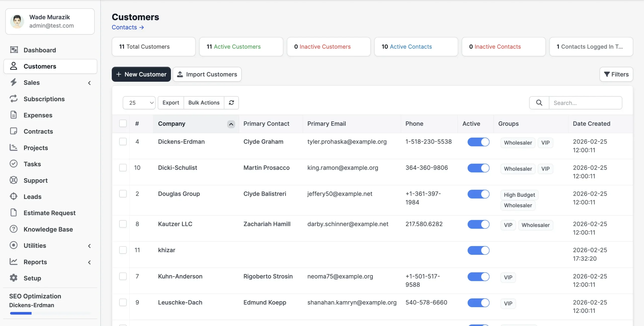Screen dimensions: 644x326
Task: Check the row checkbox for Kautzer LLC
Action: [x=123, y=224]
